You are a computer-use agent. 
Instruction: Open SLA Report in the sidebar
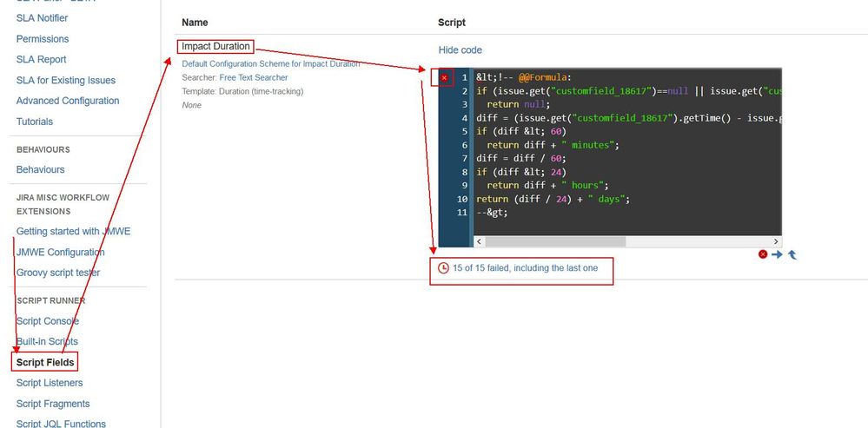coord(41,59)
